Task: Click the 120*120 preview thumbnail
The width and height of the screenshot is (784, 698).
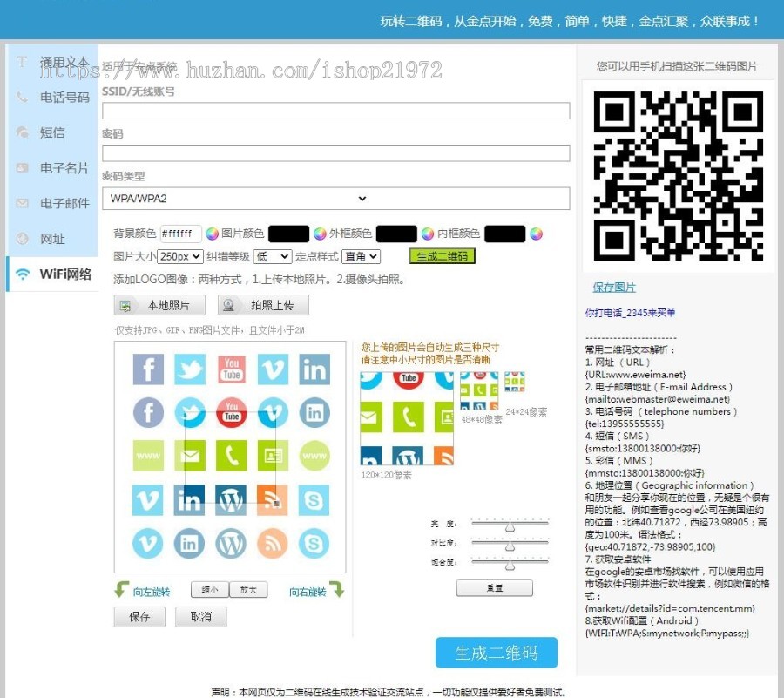Action: click(407, 418)
